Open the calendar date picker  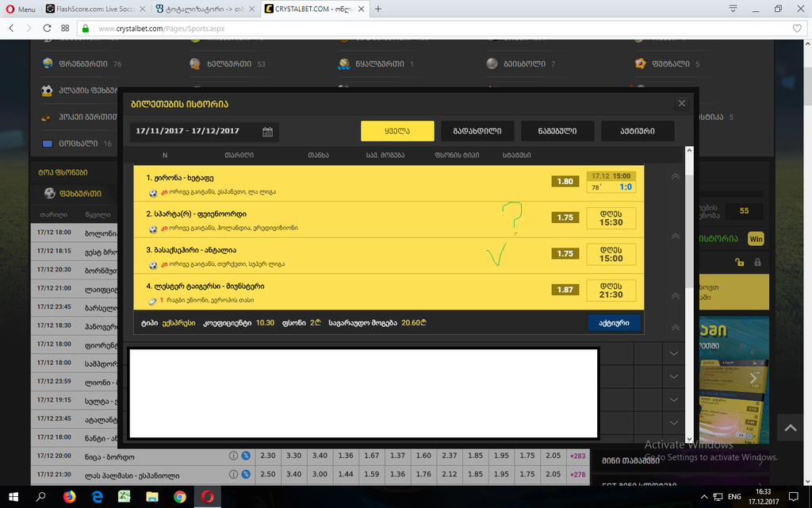[x=267, y=132]
